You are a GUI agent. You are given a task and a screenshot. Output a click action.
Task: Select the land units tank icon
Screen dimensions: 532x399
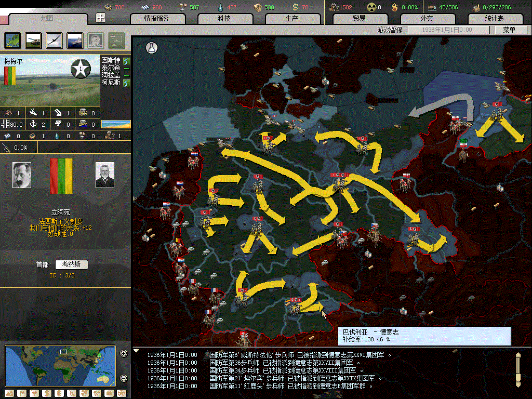[x=33, y=41]
